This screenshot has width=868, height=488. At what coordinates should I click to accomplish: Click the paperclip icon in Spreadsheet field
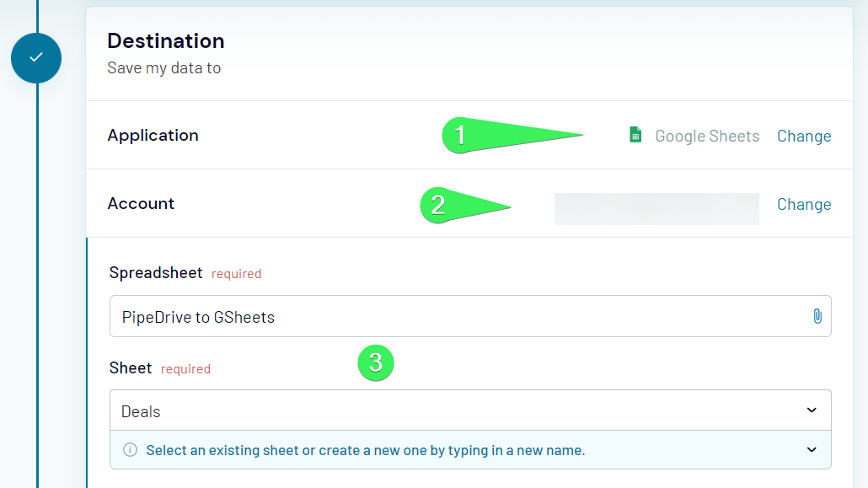coord(817,316)
